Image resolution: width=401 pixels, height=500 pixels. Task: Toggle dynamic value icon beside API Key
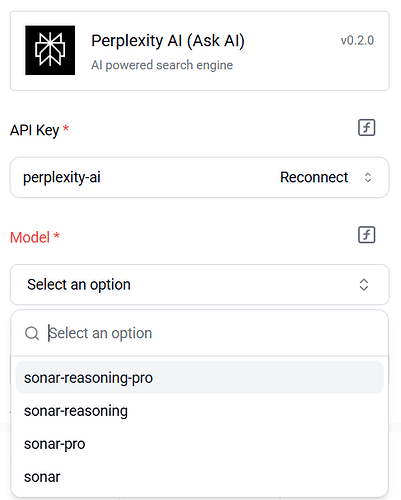367,128
